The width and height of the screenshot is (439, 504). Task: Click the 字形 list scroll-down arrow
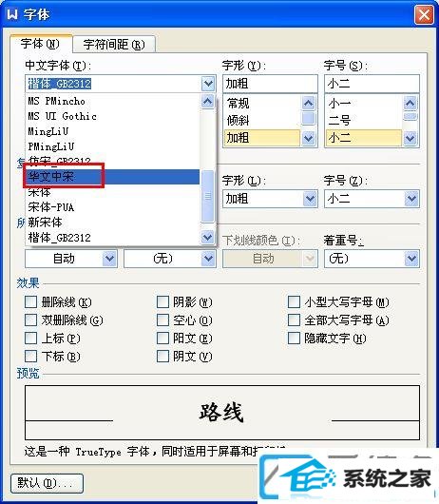tap(308, 138)
